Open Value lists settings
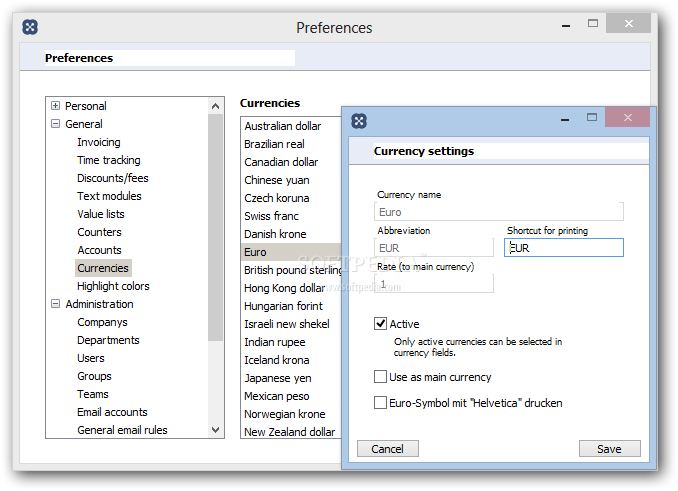Screen dimensions: 678x491 tap(101, 214)
